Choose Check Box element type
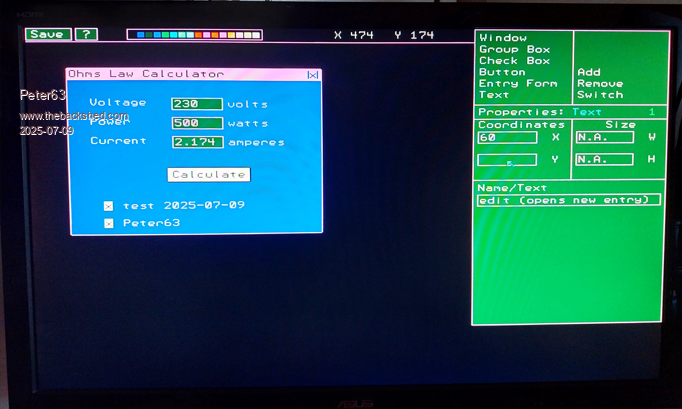 (x=514, y=61)
